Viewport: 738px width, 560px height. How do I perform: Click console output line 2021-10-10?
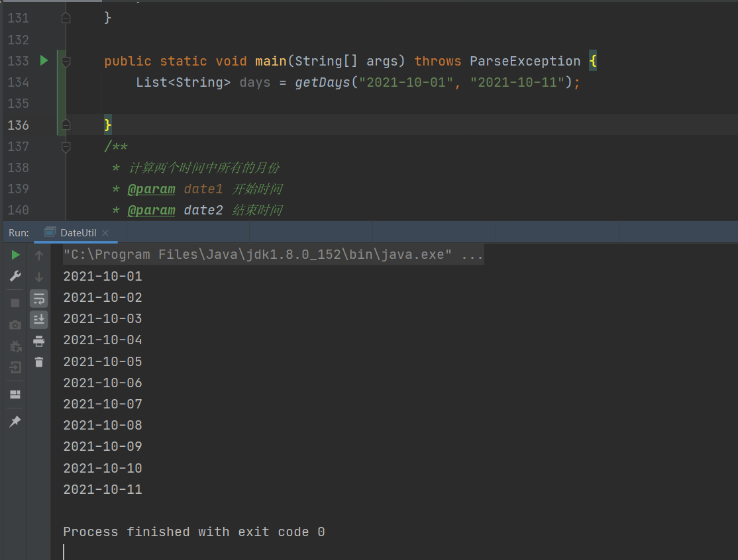pos(103,468)
